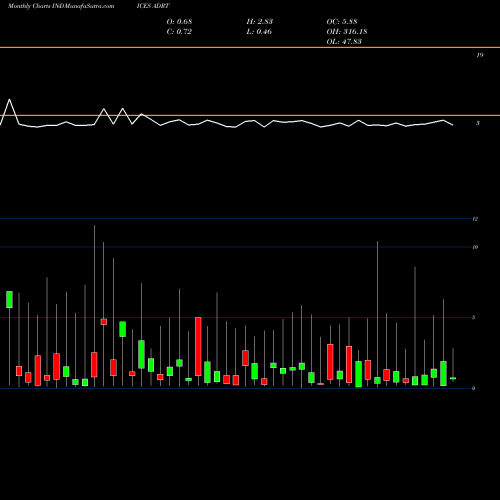
Task: Click the '10' price axis label
Action: click(475, 247)
